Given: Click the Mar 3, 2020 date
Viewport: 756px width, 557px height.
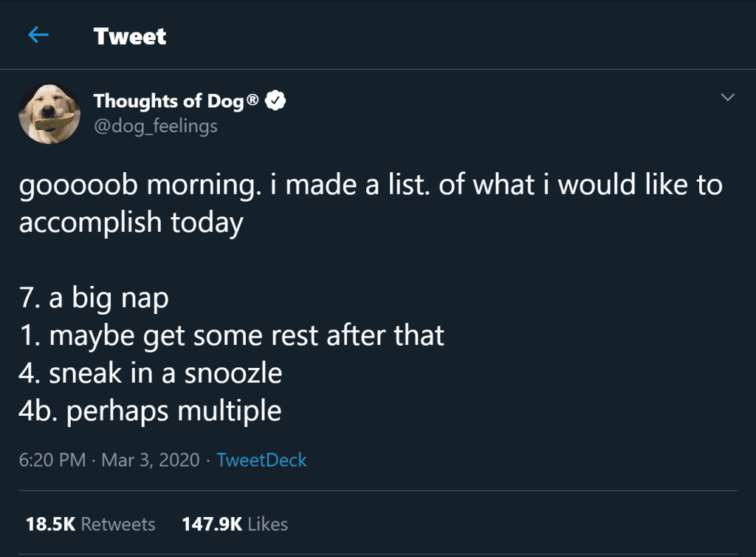Looking at the screenshot, I should (151, 460).
